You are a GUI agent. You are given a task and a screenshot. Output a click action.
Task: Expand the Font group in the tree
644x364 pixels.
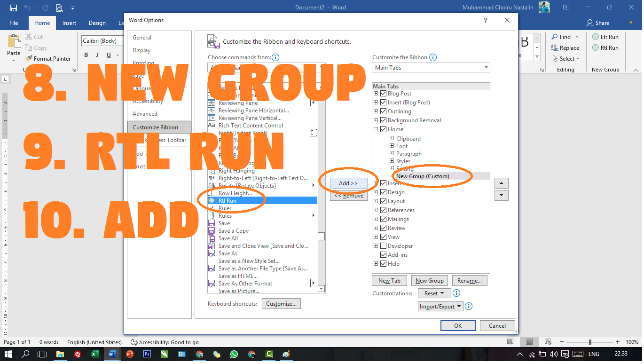392,146
